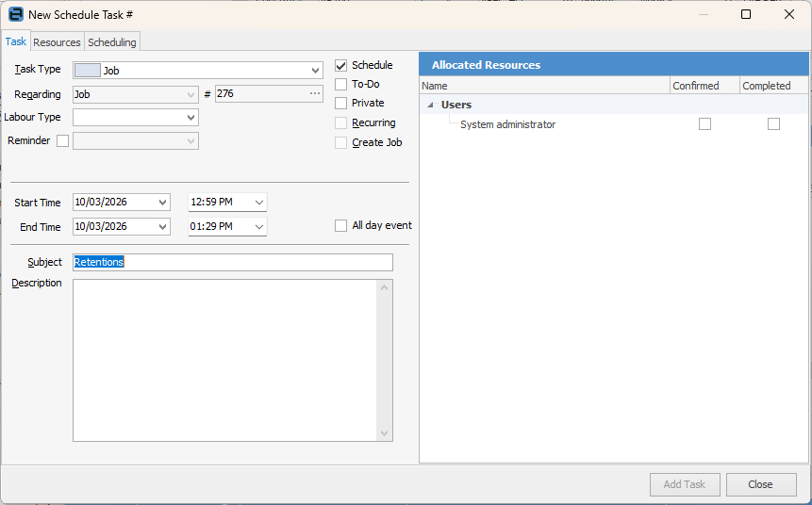Switch to the Task tab
812x505 pixels.
(x=15, y=41)
